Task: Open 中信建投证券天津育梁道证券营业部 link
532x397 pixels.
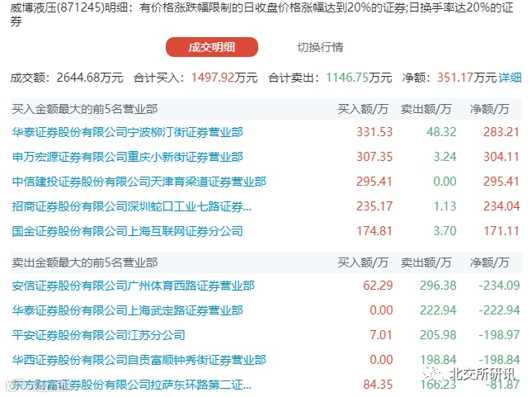Action: point(139,182)
